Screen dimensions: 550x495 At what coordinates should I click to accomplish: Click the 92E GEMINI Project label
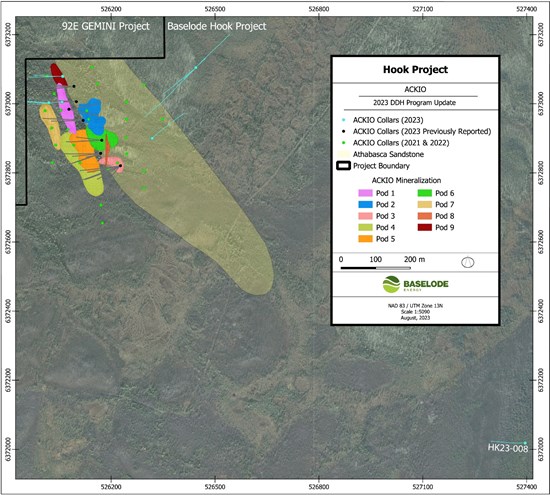pos(106,26)
